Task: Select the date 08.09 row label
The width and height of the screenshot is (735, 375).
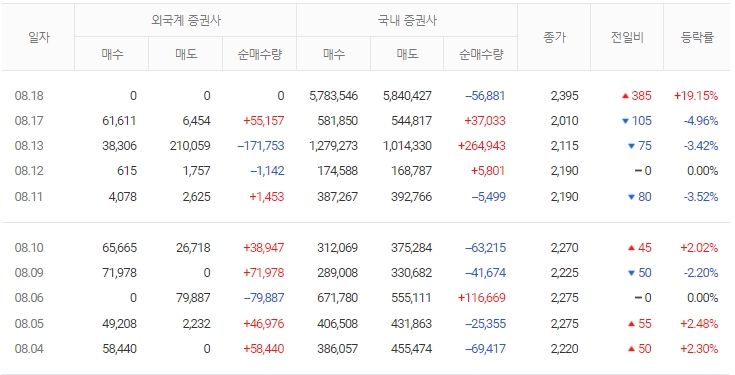Action: (x=29, y=273)
